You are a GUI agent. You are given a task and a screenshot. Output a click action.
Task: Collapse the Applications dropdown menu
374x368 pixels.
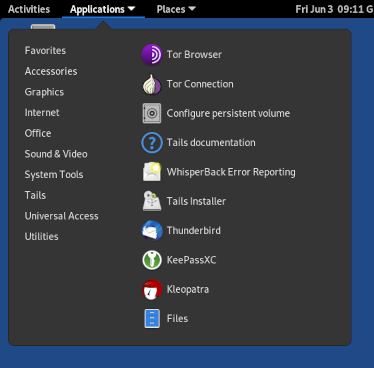tap(103, 9)
